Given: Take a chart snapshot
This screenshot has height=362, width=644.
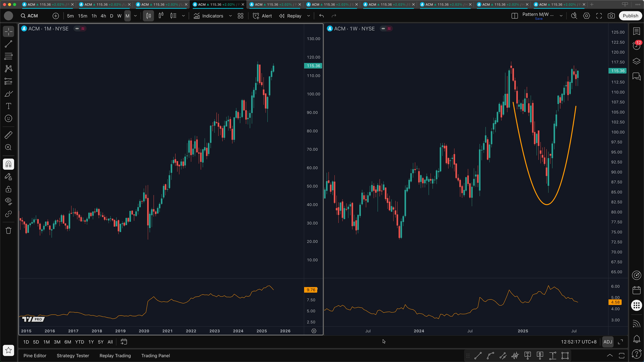Looking at the screenshot, I should tap(611, 16).
